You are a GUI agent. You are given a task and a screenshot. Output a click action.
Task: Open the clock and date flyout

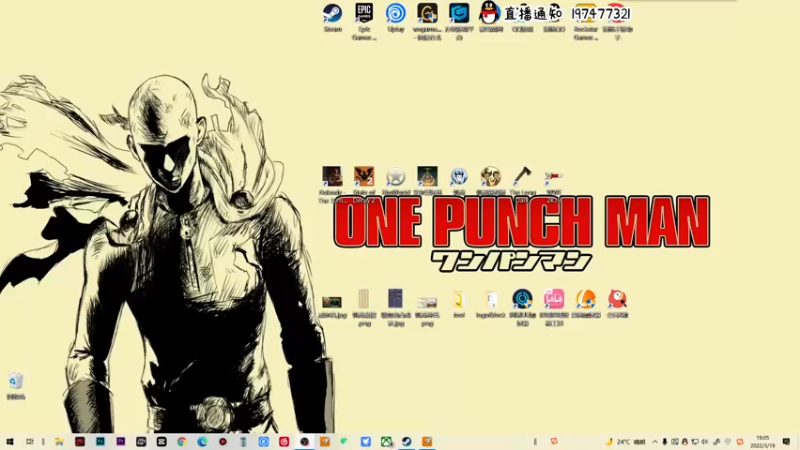pos(763,442)
